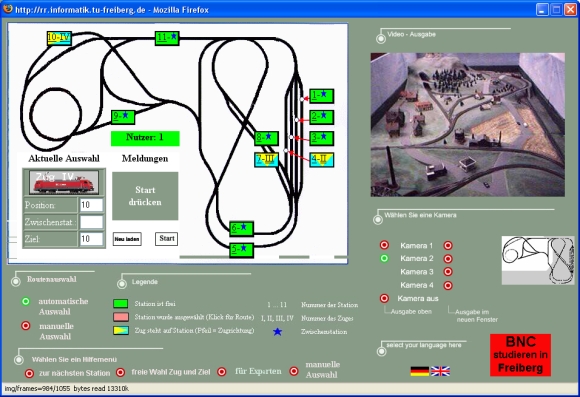This screenshot has width=580, height=397.
Task: Enable automatische Auswahl route option
Action: (26, 302)
